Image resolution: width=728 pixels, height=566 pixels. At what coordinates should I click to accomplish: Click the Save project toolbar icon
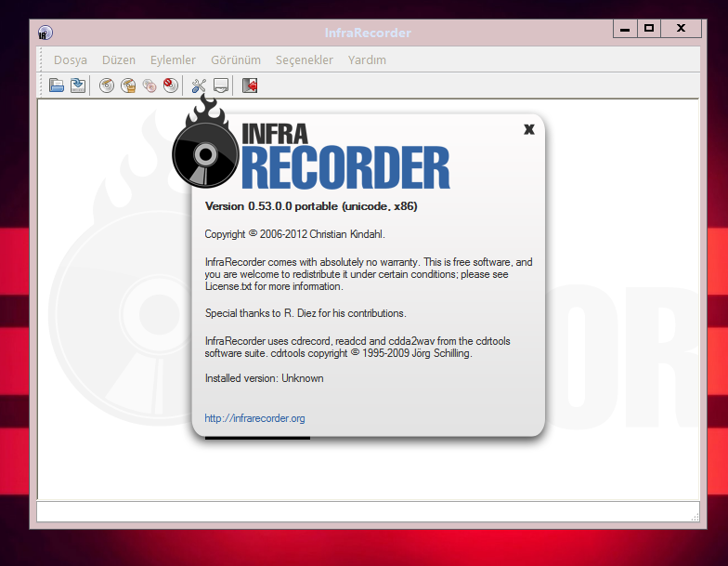coord(78,86)
